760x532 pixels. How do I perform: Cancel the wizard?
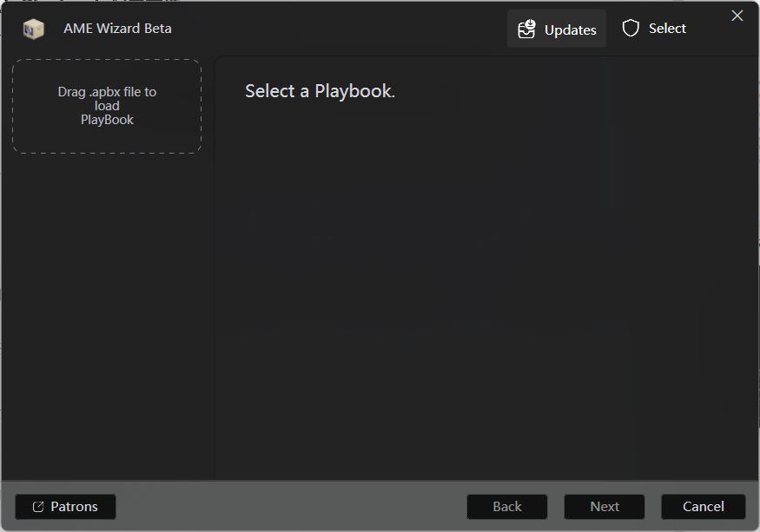(x=703, y=507)
